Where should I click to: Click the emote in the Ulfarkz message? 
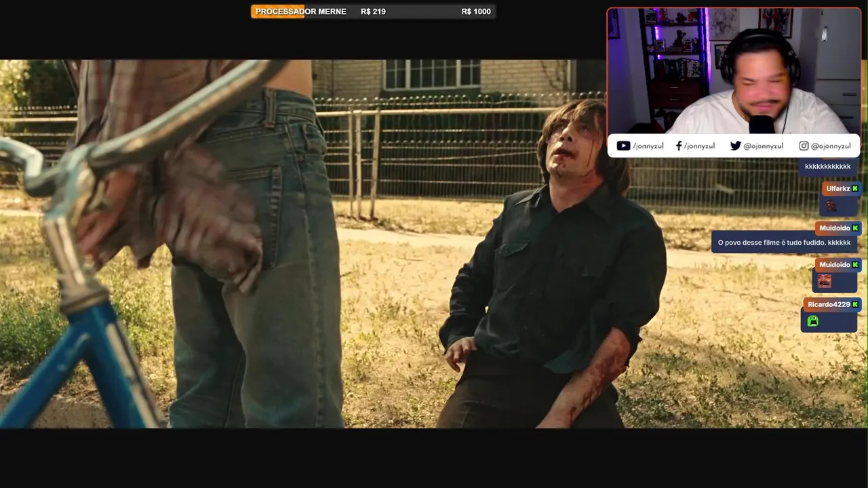(831, 205)
